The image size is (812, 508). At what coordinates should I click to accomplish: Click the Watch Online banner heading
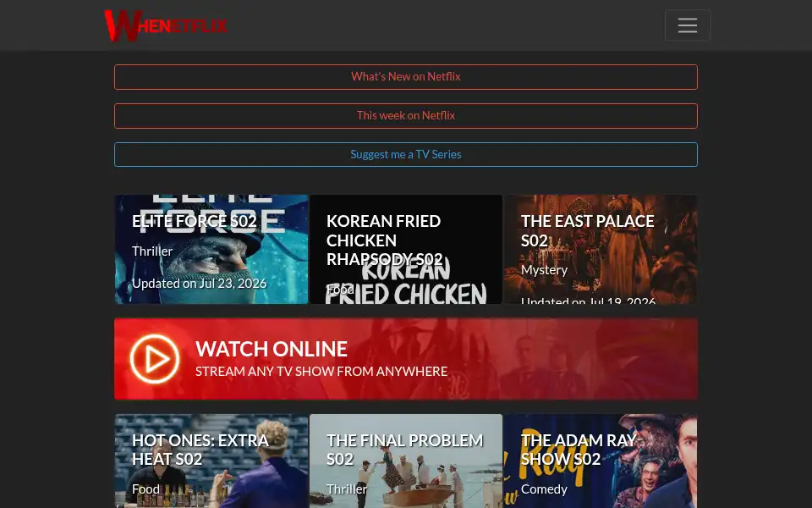[x=271, y=349]
